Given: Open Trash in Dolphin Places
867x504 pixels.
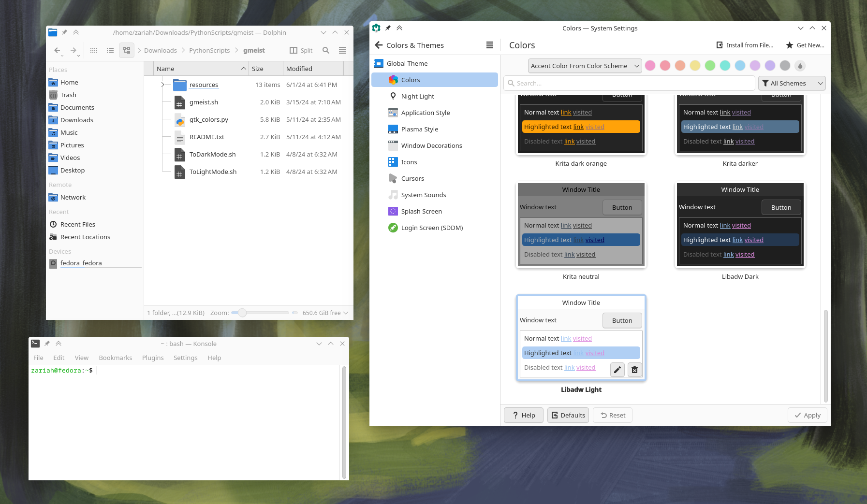Looking at the screenshot, I should tap(95, 95).
